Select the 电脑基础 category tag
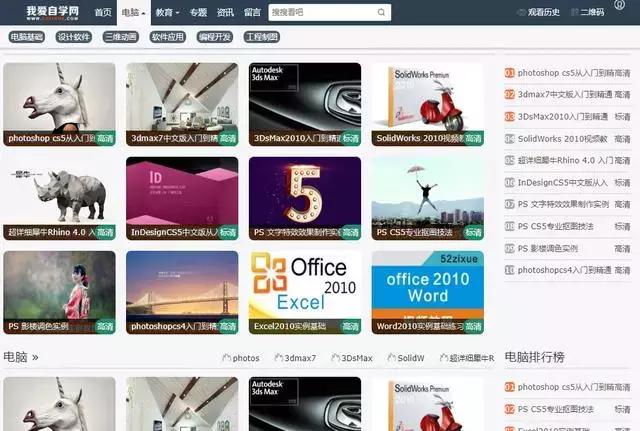640x431 pixels. [x=27, y=37]
